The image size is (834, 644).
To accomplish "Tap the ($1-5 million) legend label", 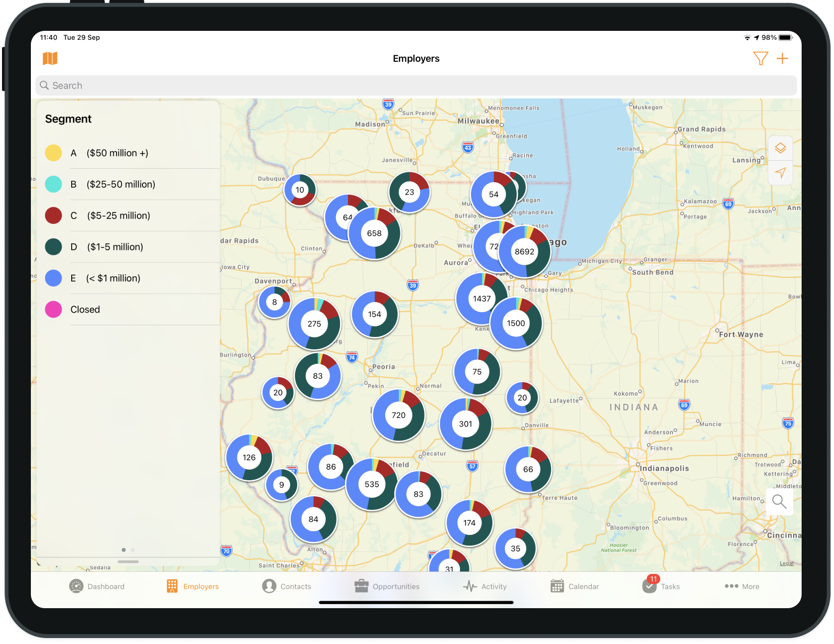I will (115, 247).
